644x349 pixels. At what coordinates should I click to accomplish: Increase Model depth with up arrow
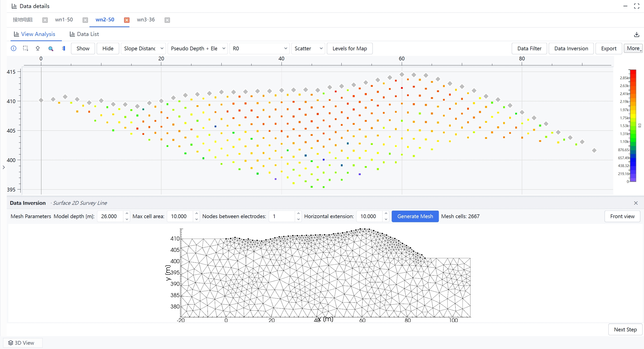[x=127, y=213]
